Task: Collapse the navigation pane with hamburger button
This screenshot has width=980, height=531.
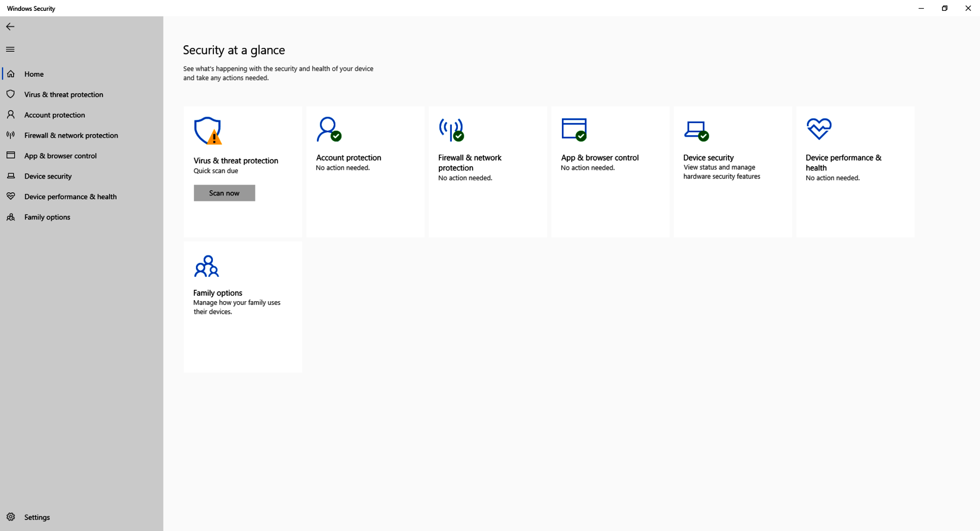Action: coord(10,50)
